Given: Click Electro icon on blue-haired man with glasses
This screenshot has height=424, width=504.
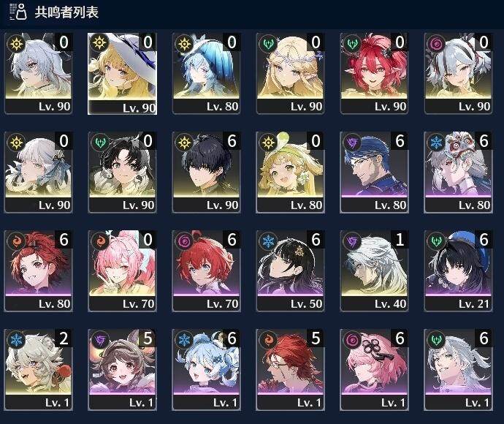Looking at the screenshot, I should [x=353, y=143].
